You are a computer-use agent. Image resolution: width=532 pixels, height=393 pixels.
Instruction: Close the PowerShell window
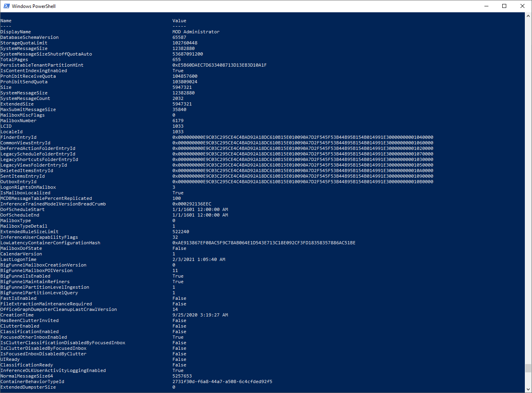point(522,6)
